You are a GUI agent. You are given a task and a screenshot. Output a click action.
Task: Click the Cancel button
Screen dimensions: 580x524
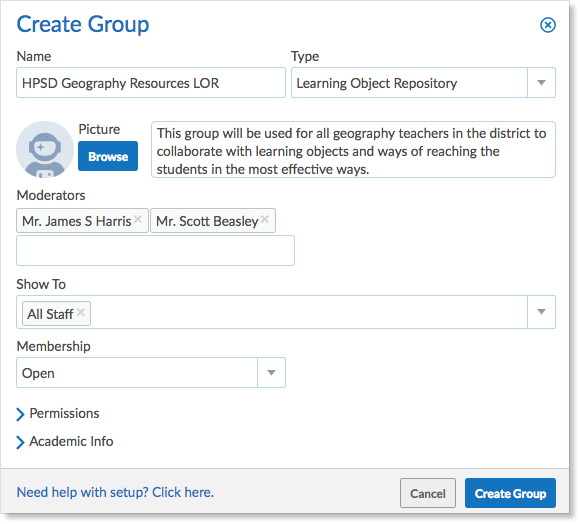click(428, 493)
